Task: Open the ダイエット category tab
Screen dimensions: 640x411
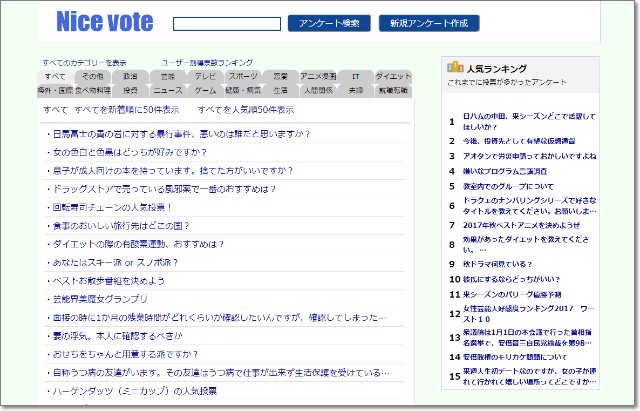Action: pos(393,76)
